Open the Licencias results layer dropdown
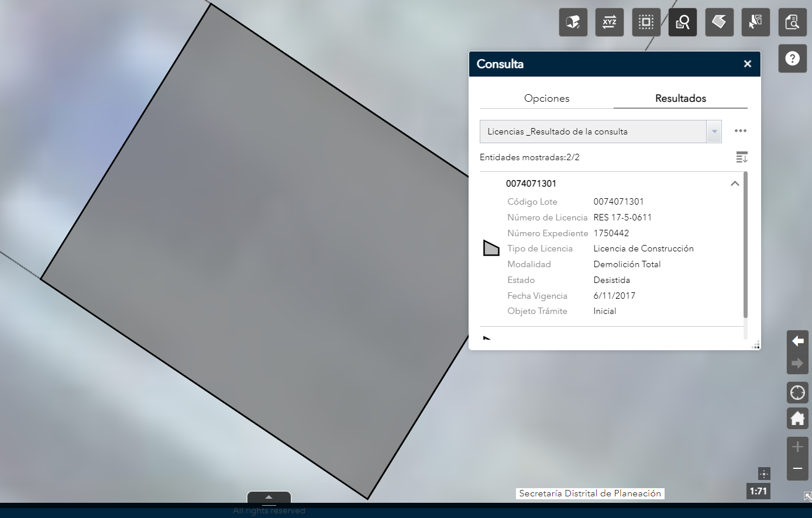This screenshot has height=518, width=812. (x=714, y=132)
